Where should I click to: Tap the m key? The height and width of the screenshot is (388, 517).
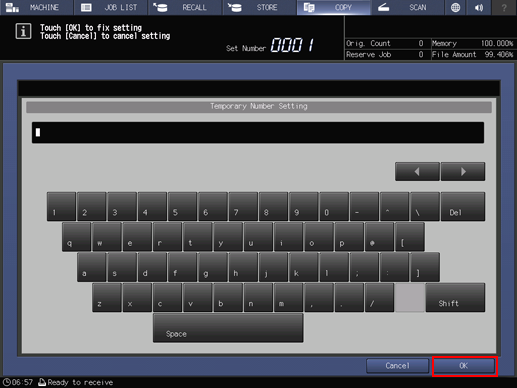click(x=289, y=297)
